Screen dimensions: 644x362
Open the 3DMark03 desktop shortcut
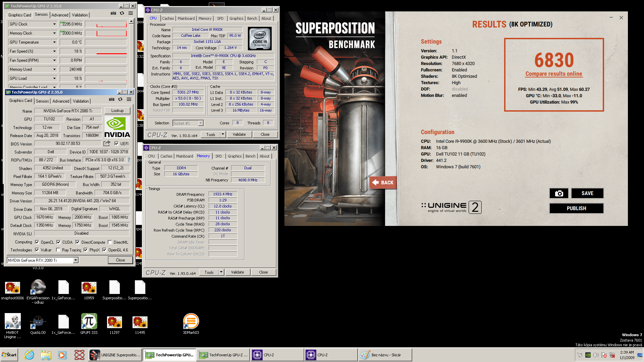click(x=191, y=324)
